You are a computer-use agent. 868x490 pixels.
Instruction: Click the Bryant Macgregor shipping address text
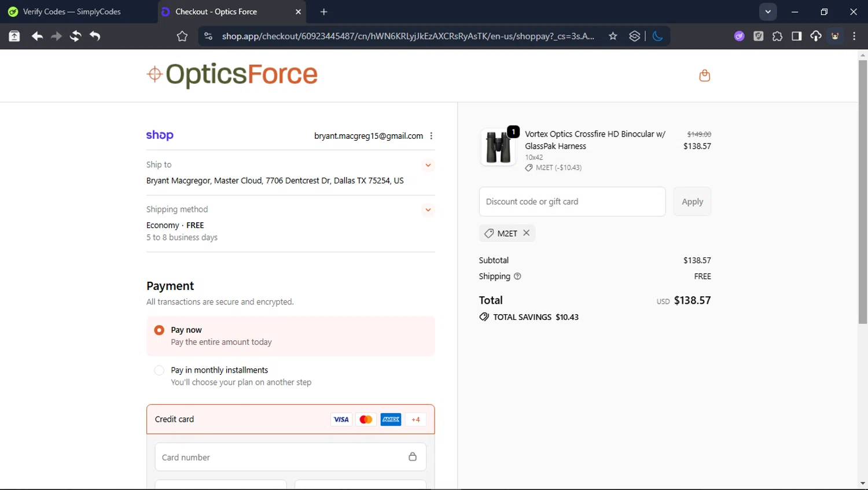275,180
